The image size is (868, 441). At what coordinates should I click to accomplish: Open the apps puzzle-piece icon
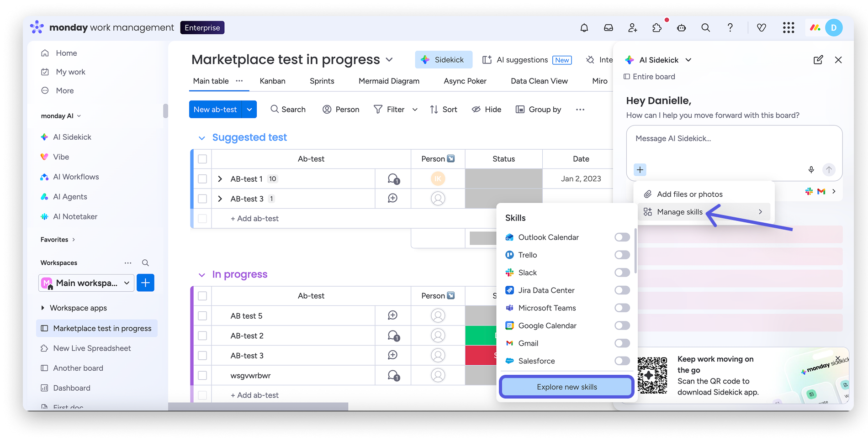[x=657, y=28]
